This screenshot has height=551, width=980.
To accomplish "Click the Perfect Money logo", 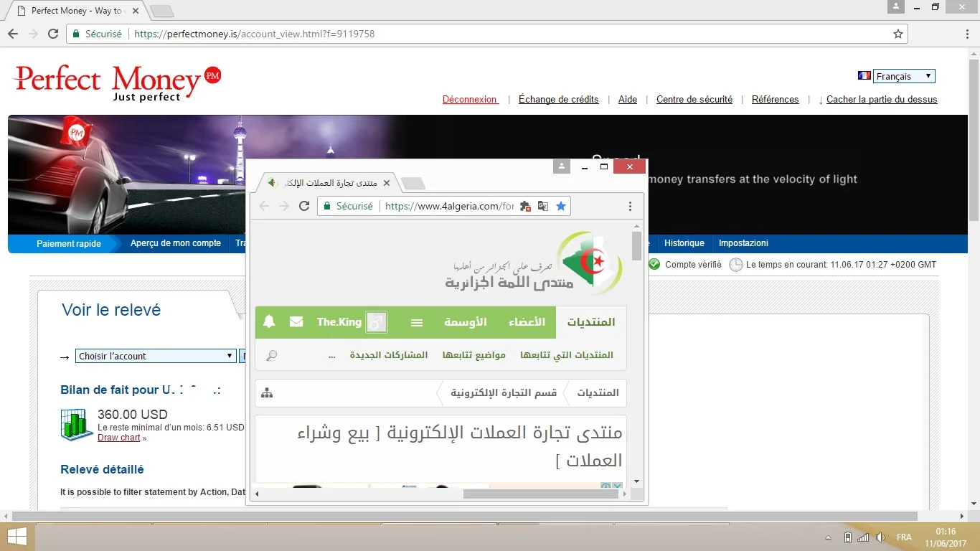I will 117,83.
